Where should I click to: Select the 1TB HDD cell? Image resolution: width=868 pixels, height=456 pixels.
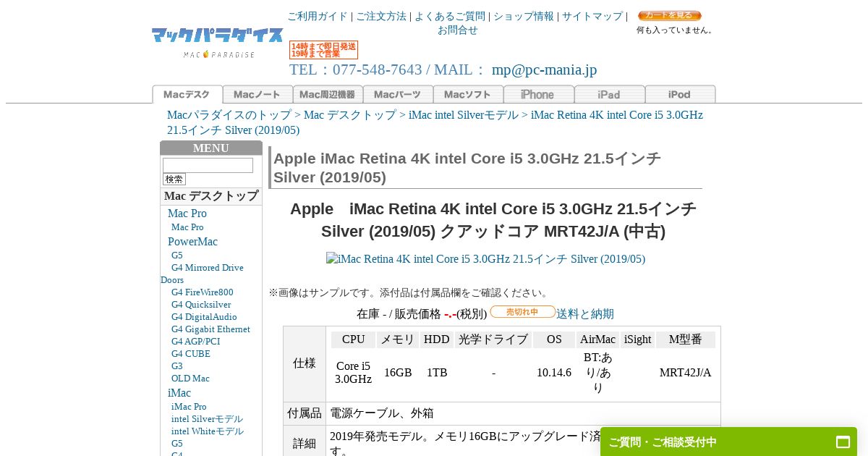(437, 373)
